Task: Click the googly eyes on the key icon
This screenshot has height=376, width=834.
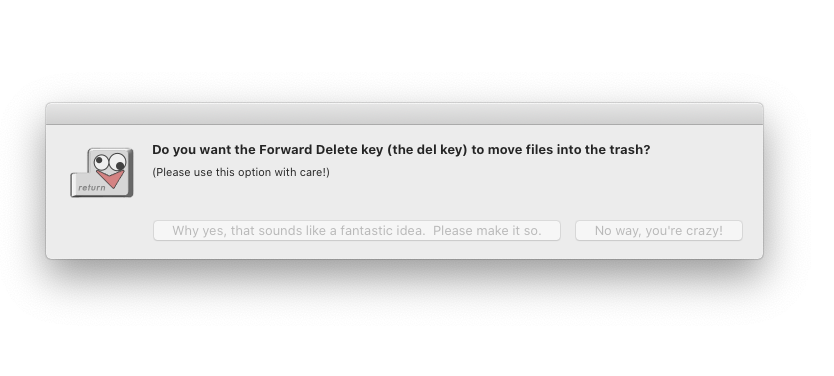Action: coord(110,162)
